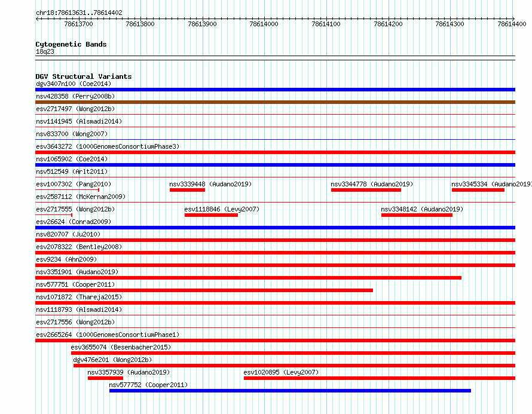Open the esv2717497 (Wong2012b) variant label
Viewport: 532px width, 414px height.
[75, 109]
